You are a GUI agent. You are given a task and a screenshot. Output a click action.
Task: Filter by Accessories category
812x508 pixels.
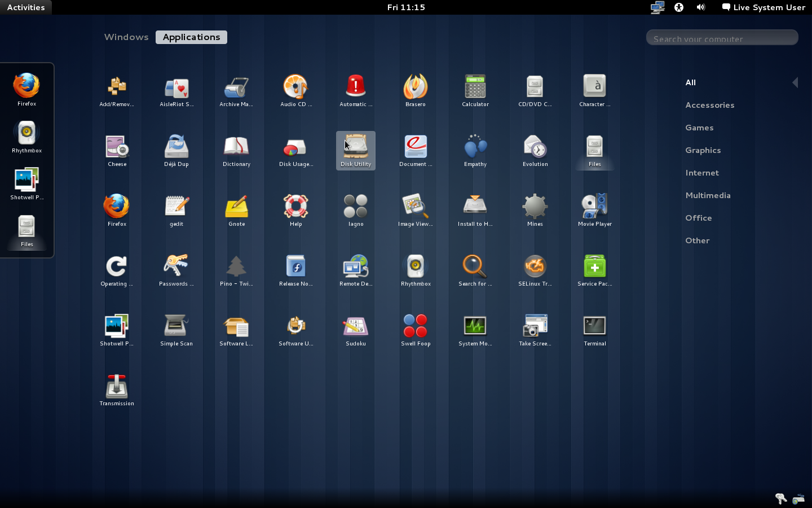(710, 105)
